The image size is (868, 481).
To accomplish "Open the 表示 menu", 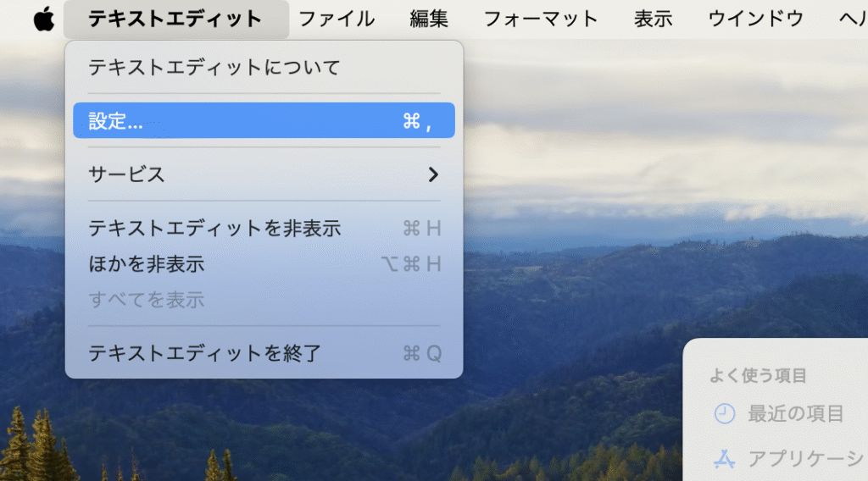I will pyautogui.click(x=654, y=19).
